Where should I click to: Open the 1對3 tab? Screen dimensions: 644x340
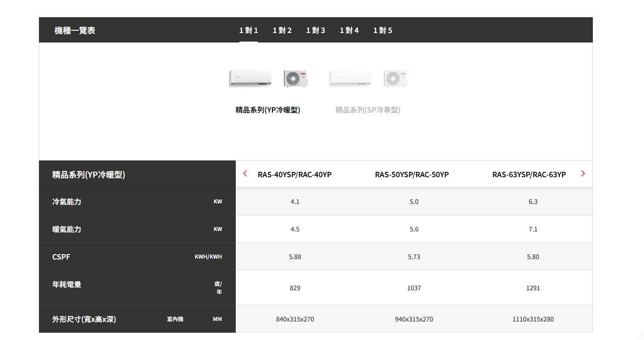(315, 30)
